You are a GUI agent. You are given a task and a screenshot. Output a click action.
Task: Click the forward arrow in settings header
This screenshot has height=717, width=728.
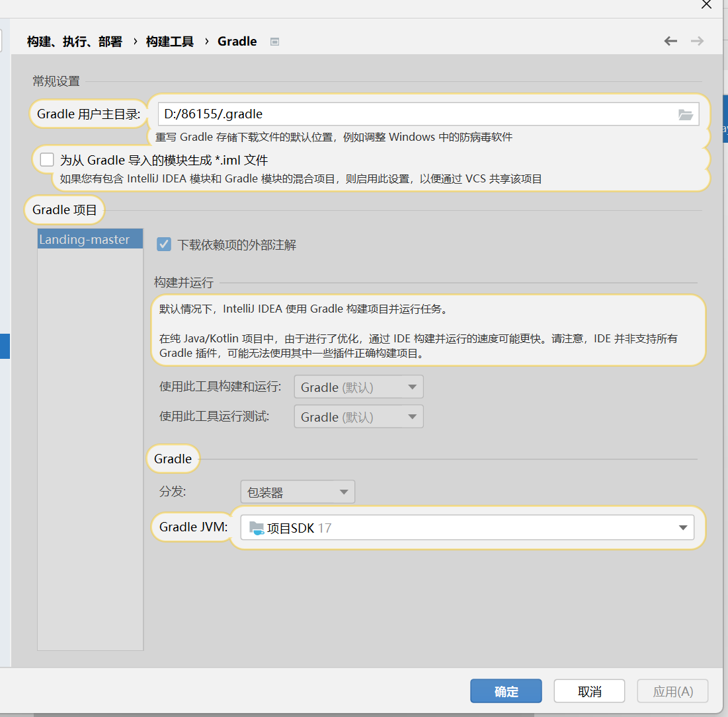(x=697, y=42)
